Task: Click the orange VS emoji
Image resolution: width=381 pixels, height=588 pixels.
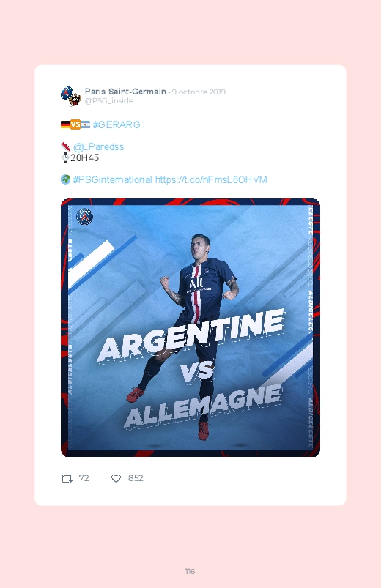Action: coord(75,124)
